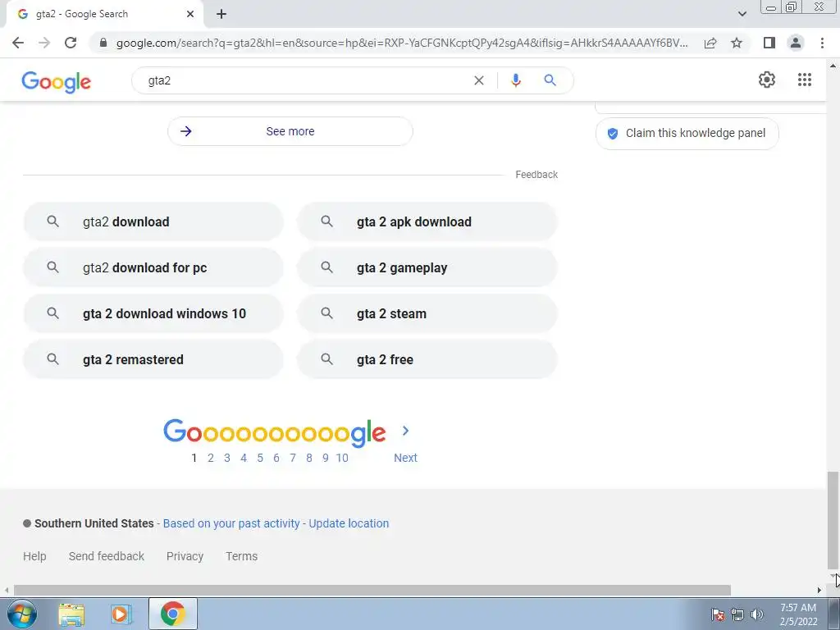Go to results page 4
This screenshot has height=630, width=840.
[244, 458]
